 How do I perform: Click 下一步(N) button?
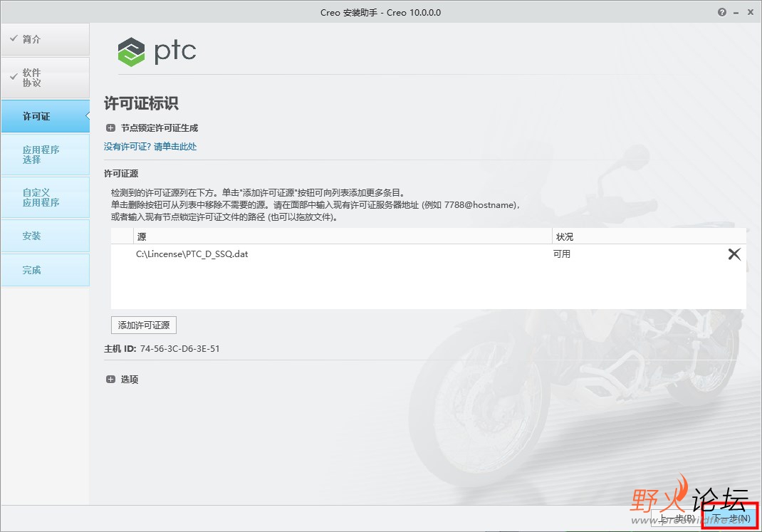click(731, 518)
